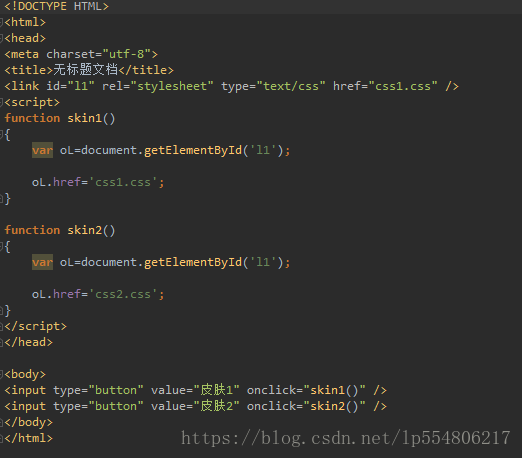Screen dimensions: 522x458
Task: Click the value="皮肤1" attribute
Action: (x=195, y=390)
